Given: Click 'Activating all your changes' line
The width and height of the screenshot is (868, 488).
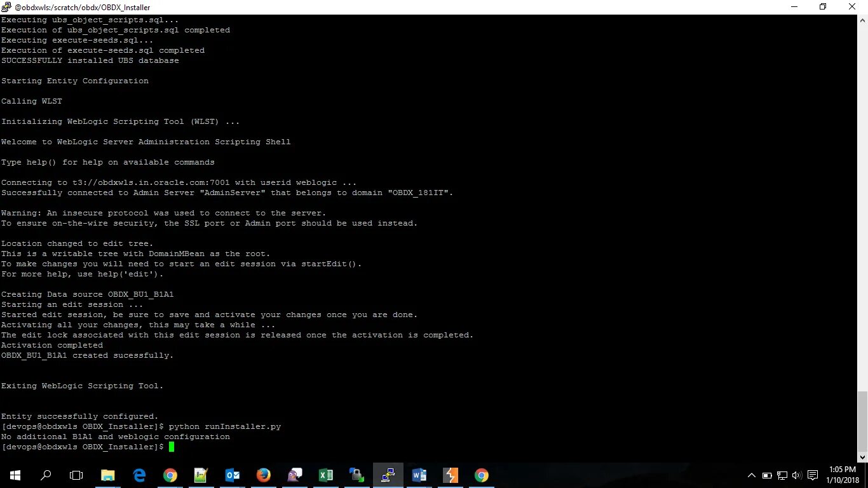Looking at the screenshot, I should point(138,325).
